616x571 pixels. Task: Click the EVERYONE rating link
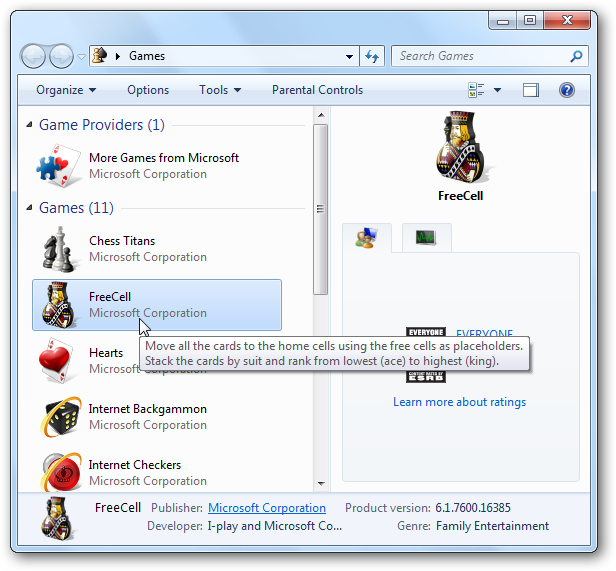click(484, 333)
